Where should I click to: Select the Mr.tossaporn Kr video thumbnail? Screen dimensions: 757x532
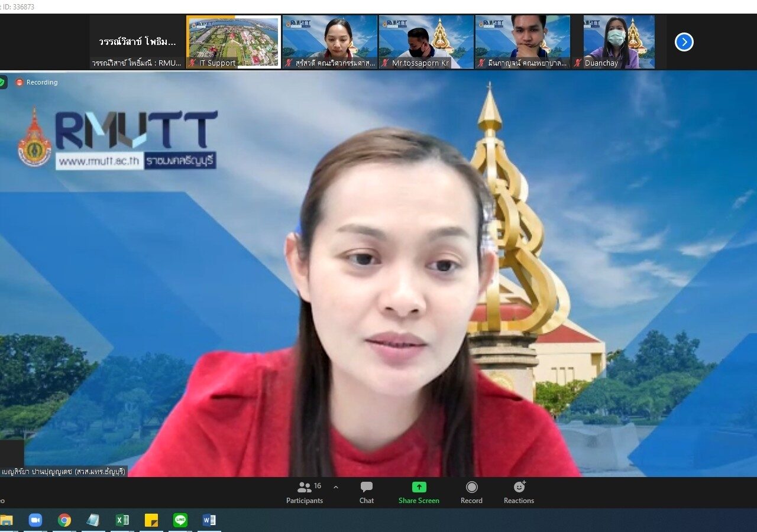pyautogui.click(x=426, y=42)
